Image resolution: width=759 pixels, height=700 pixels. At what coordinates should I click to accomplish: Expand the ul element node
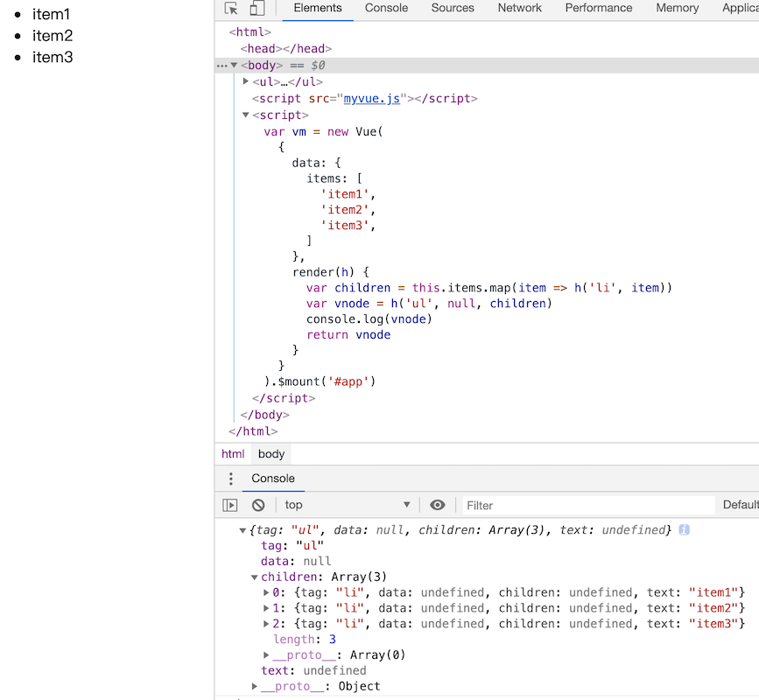pyautogui.click(x=246, y=81)
